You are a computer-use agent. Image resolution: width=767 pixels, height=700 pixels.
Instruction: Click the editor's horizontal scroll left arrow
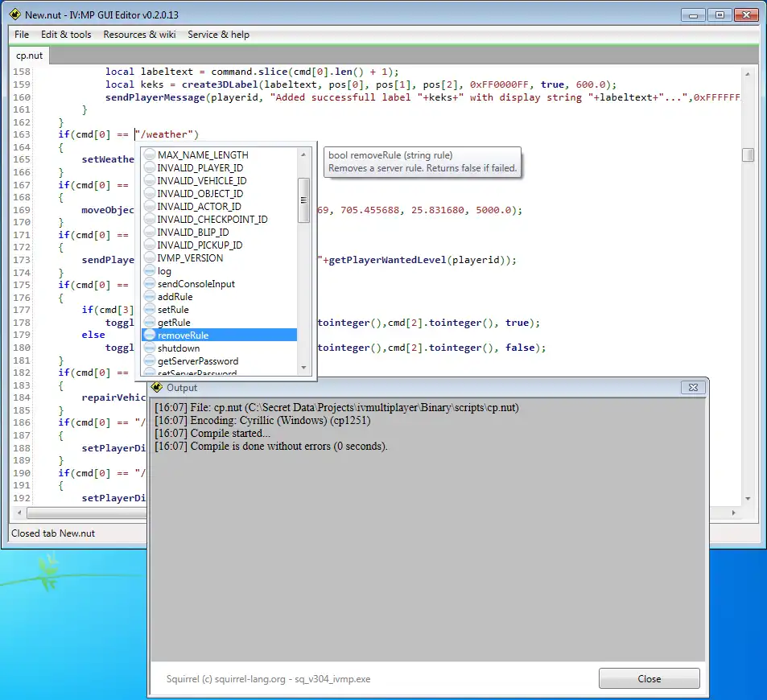(19, 513)
